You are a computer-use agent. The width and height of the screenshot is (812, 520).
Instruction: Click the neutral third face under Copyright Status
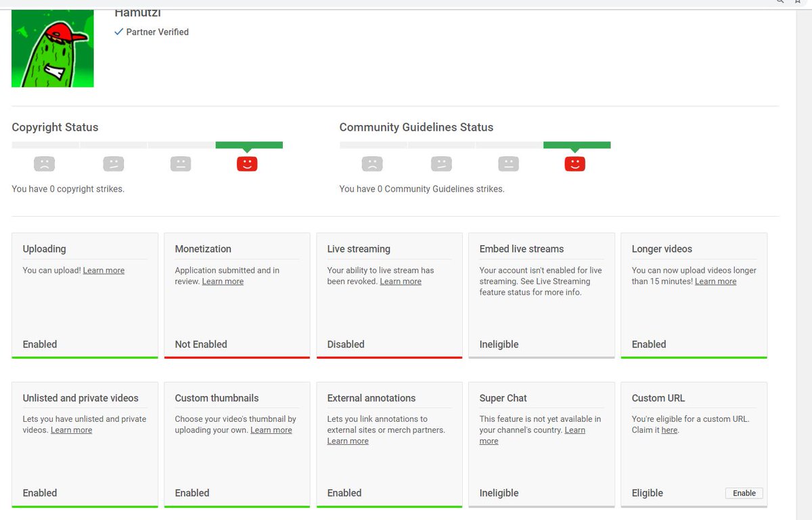181,164
